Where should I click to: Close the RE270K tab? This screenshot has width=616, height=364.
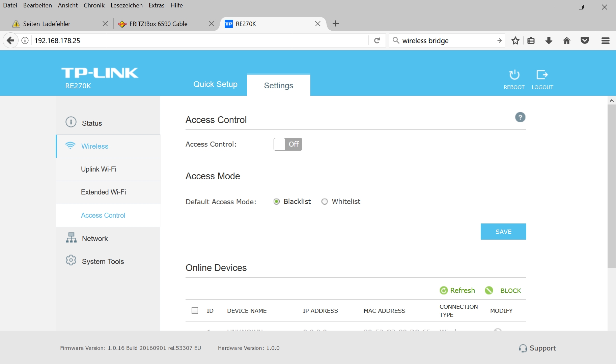tap(318, 24)
